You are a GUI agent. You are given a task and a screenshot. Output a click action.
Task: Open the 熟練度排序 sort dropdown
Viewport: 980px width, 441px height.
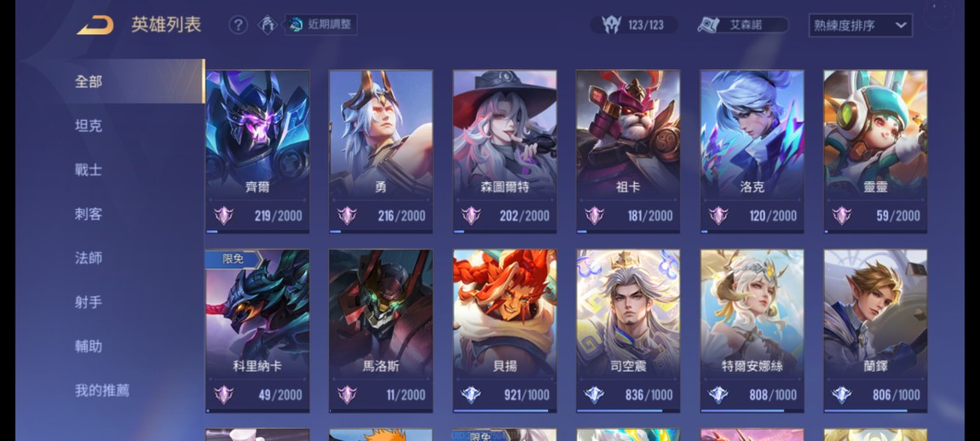tap(860, 26)
